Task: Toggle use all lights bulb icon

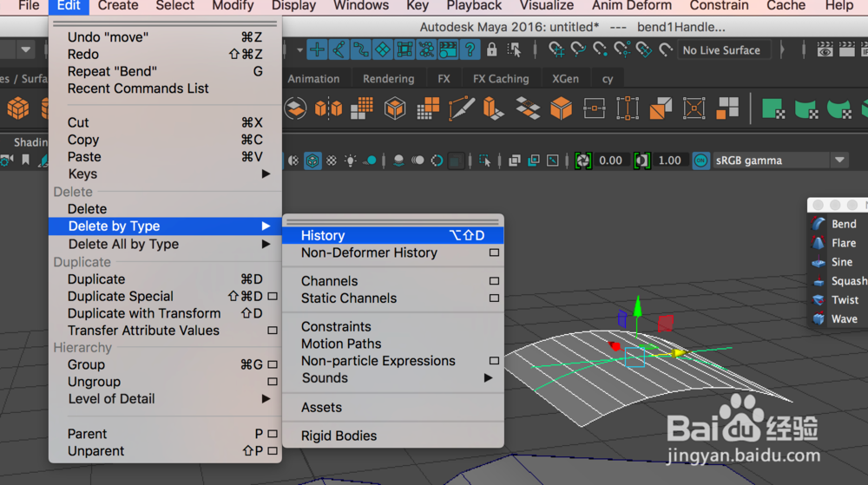Action: [351, 161]
